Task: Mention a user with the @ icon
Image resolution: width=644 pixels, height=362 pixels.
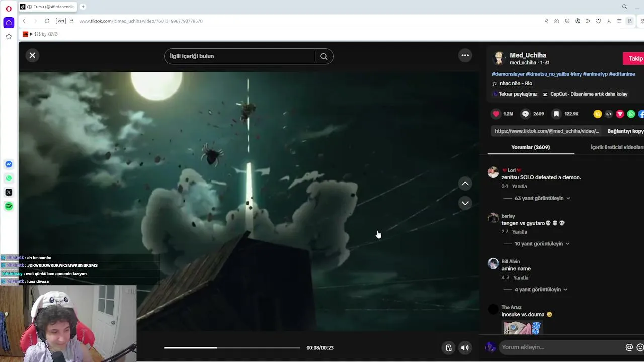Action: tap(629, 347)
